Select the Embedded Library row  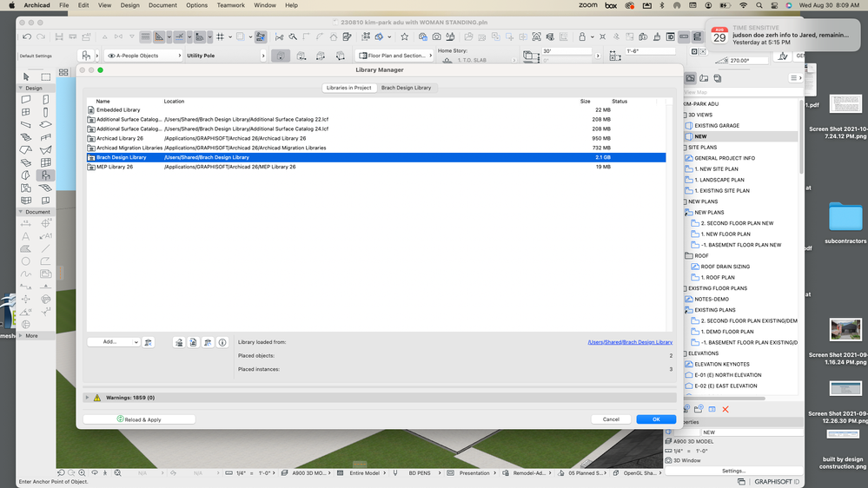tap(376, 110)
